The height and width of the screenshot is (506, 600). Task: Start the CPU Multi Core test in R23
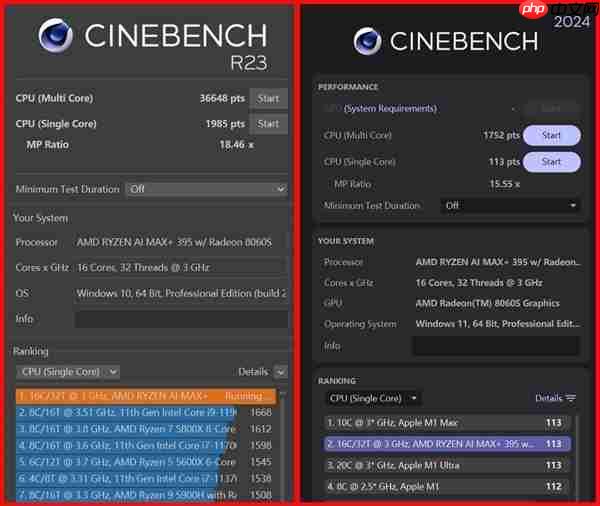coord(268,98)
